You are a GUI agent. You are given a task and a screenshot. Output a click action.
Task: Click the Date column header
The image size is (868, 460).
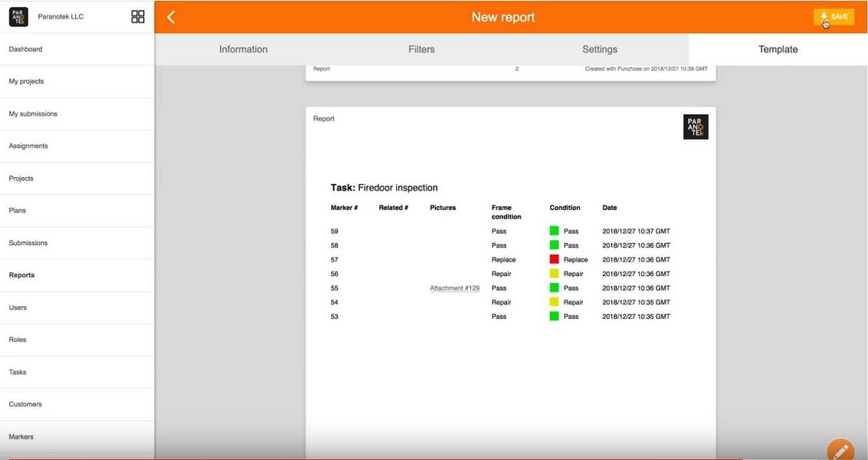(610, 208)
